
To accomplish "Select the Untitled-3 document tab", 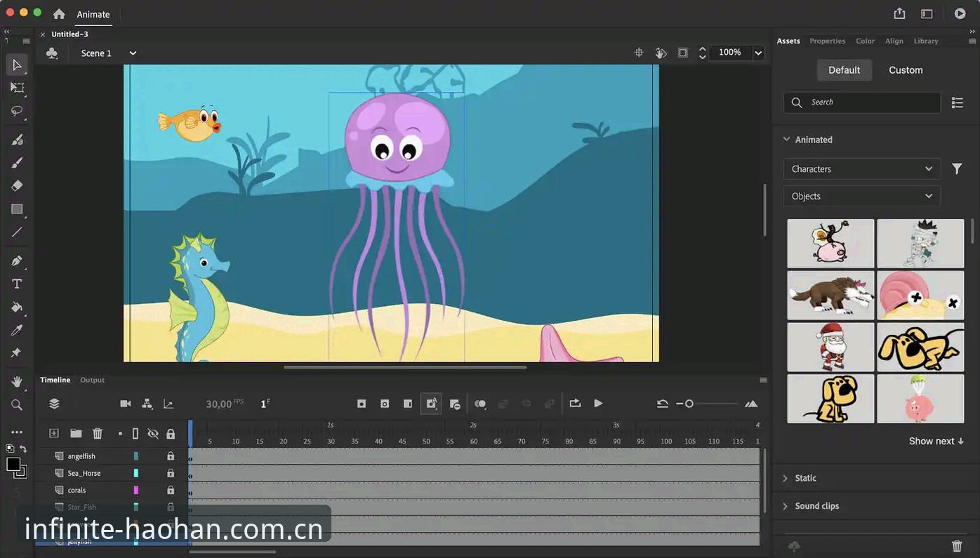I will click(69, 34).
